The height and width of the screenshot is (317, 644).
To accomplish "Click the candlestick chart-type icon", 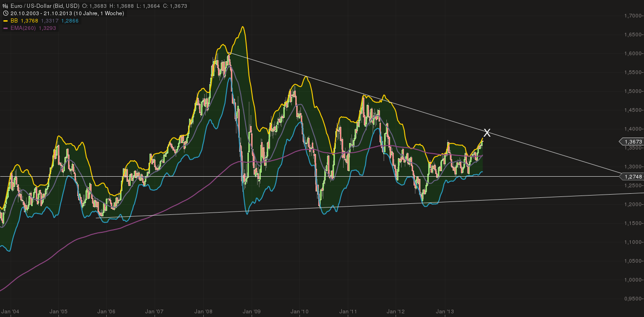I will click(5, 6).
